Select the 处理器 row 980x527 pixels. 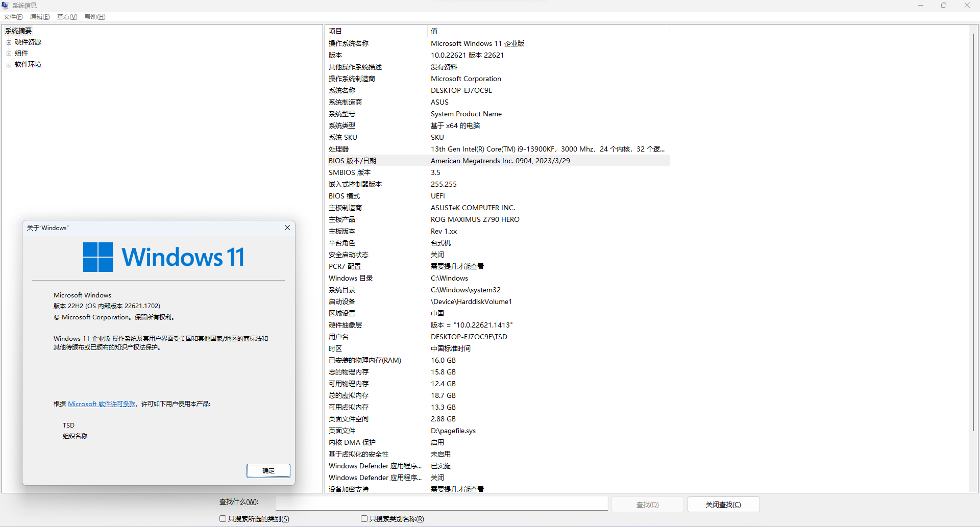[x=498, y=149]
